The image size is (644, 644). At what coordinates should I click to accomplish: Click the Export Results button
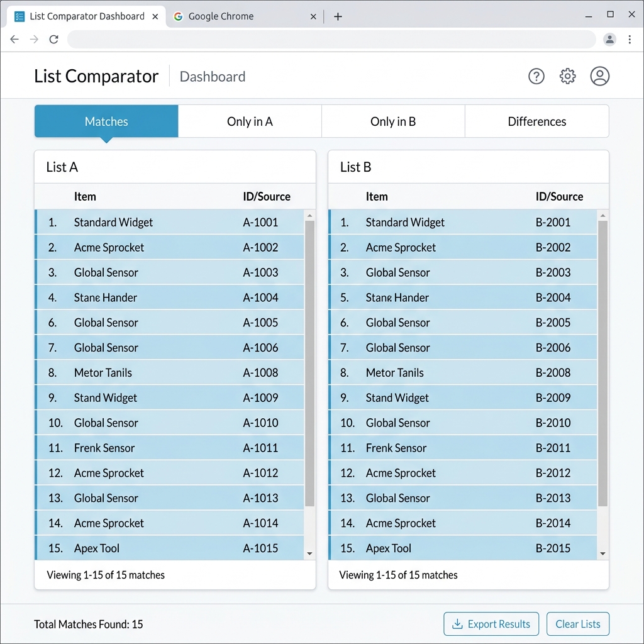tap(491, 624)
